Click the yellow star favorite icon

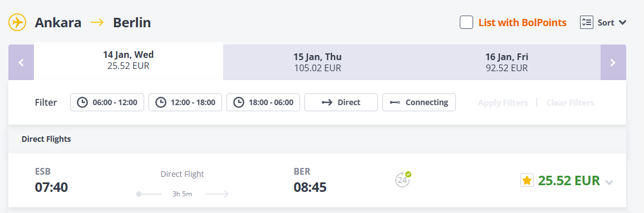(x=527, y=180)
